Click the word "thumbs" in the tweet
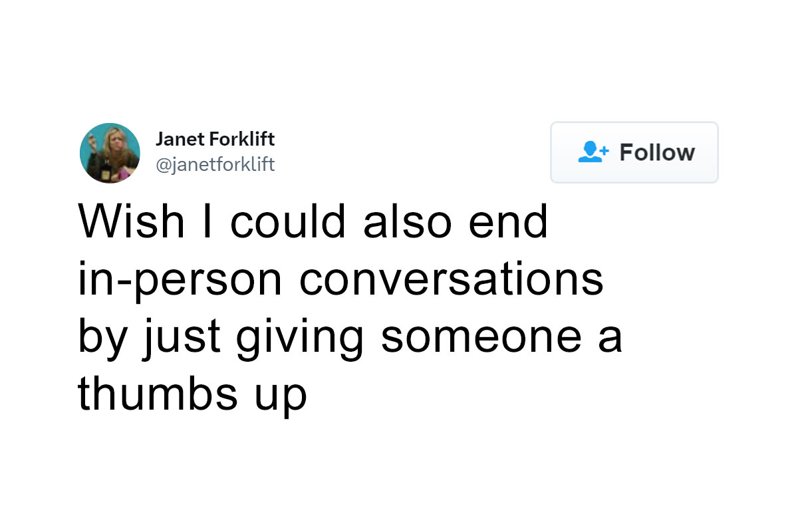The image size is (798, 532). click(158, 392)
